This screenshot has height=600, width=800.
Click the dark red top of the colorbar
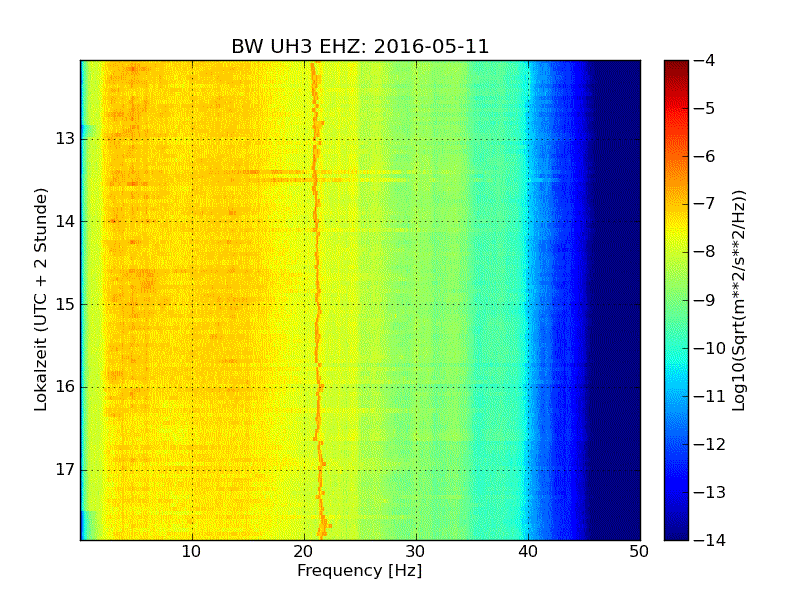click(676, 69)
